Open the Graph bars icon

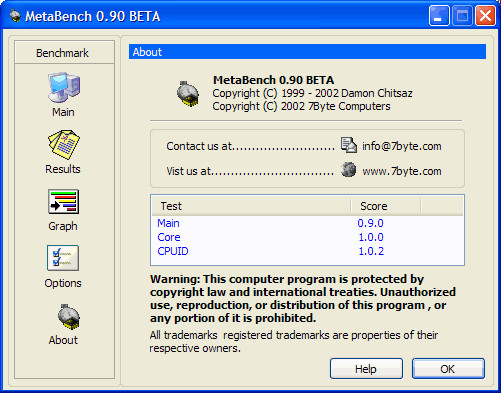point(63,202)
